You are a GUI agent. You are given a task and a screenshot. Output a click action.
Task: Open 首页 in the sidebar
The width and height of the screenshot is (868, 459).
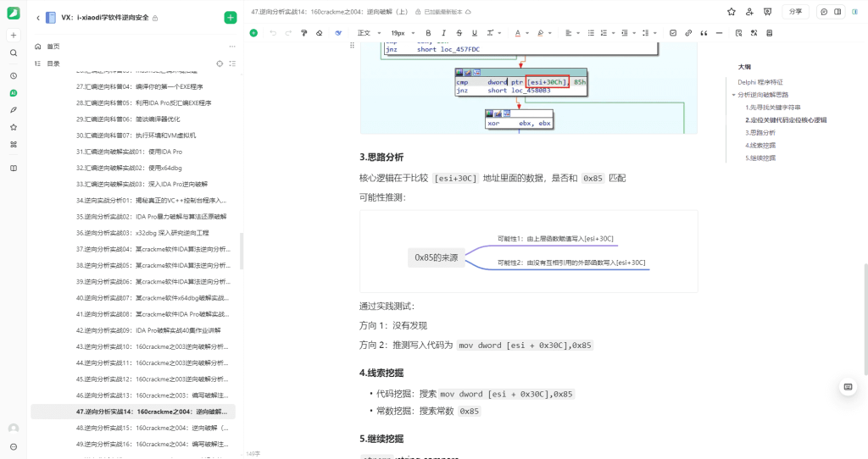[53, 47]
